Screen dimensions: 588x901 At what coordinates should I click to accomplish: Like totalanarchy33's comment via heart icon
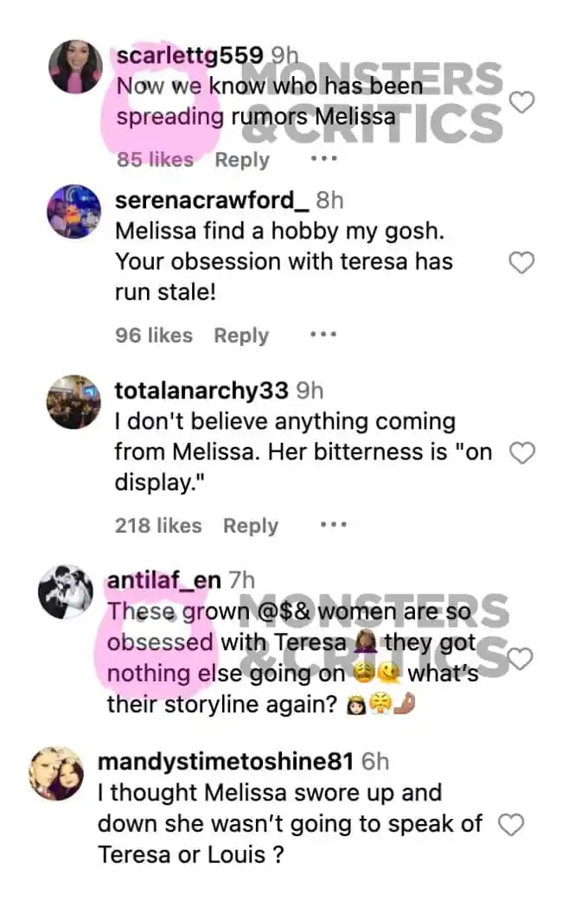pyautogui.click(x=522, y=453)
